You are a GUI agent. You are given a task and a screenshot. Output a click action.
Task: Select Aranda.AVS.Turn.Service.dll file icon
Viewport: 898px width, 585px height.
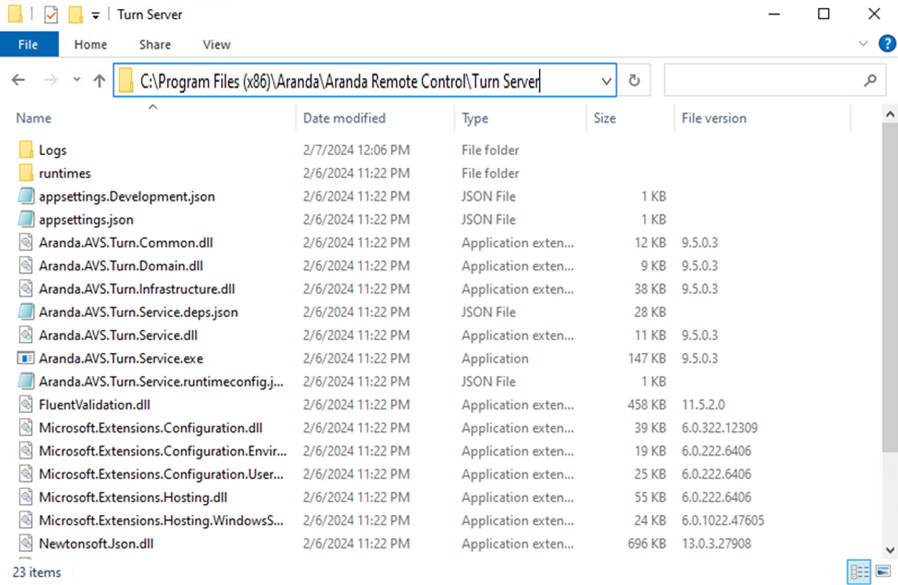[26, 335]
